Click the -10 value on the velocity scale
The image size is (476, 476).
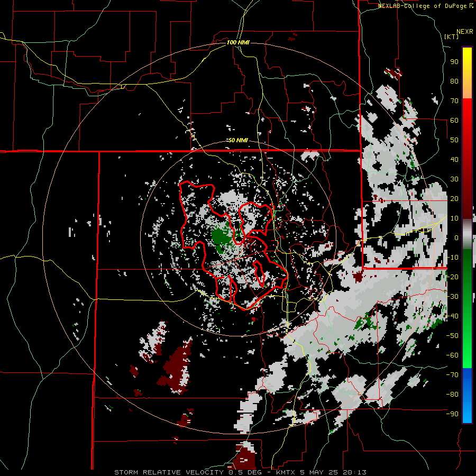(452, 258)
